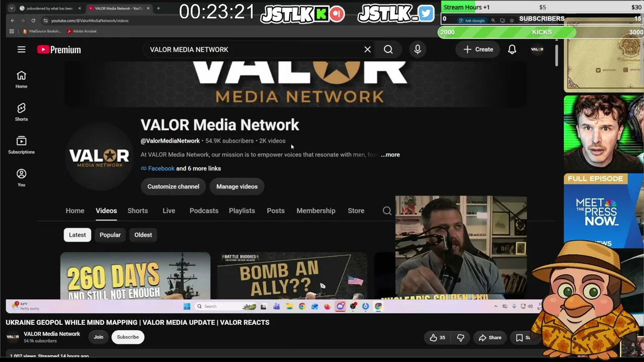Click the Create button
This screenshot has width=644, height=362.
pyautogui.click(x=478, y=49)
